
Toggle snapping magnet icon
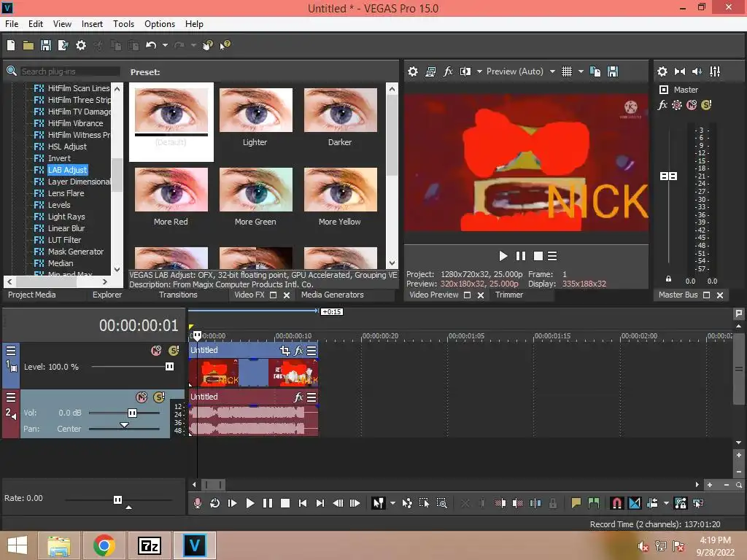[616, 503]
